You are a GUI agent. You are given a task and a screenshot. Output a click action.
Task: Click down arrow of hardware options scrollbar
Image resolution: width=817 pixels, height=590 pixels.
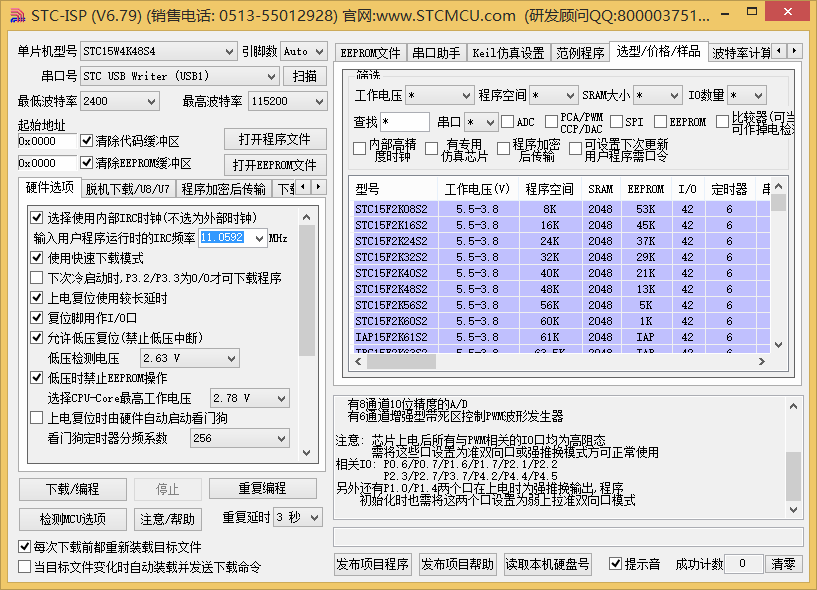click(x=306, y=452)
